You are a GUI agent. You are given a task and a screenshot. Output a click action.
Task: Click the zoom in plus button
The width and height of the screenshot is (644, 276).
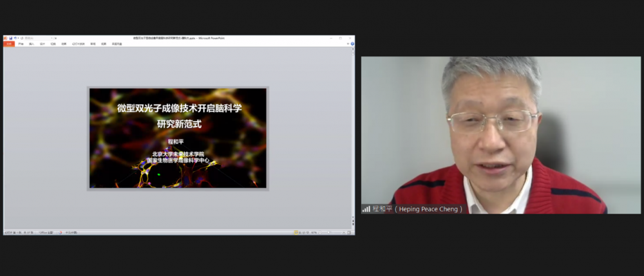click(345, 232)
